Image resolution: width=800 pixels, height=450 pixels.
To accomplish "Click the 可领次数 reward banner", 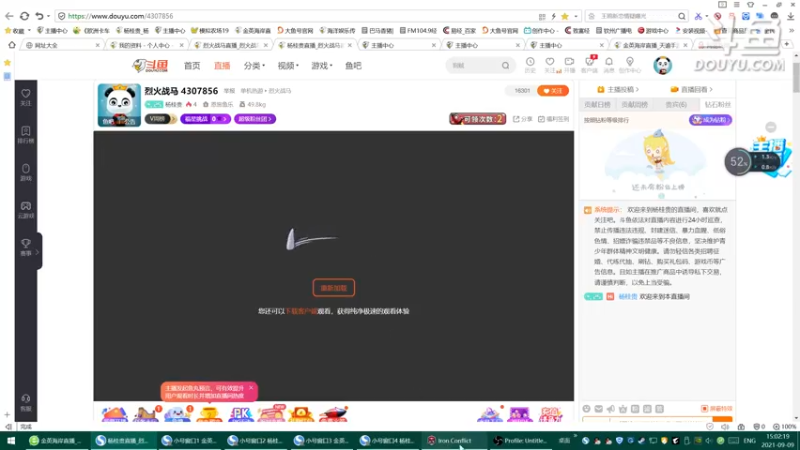I will click(x=478, y=119).
